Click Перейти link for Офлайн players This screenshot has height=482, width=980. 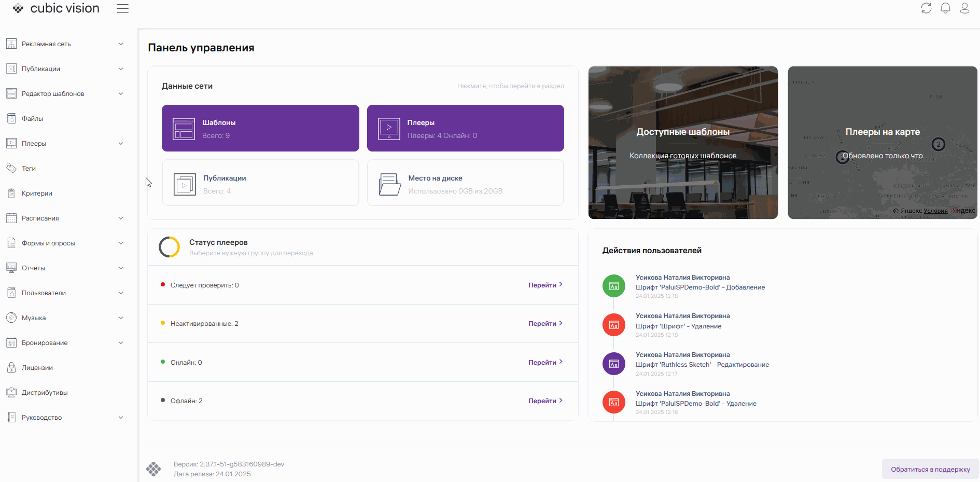[545, 401]
